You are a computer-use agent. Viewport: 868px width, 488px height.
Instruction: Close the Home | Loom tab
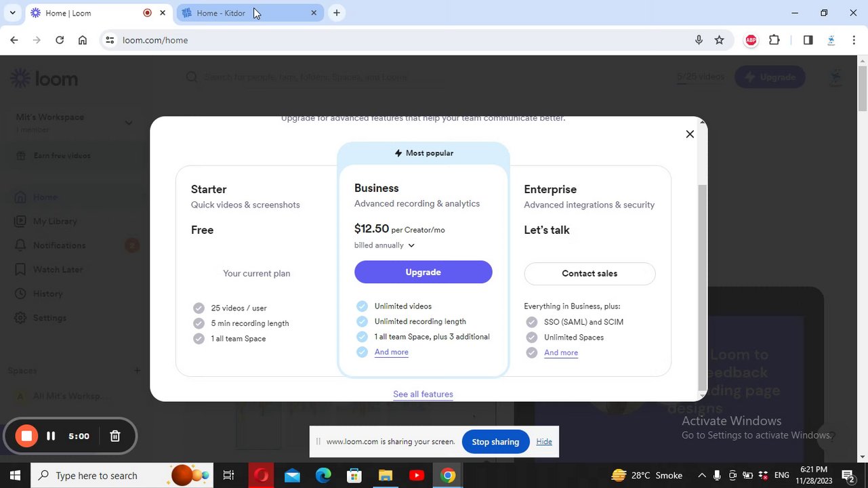163,13
